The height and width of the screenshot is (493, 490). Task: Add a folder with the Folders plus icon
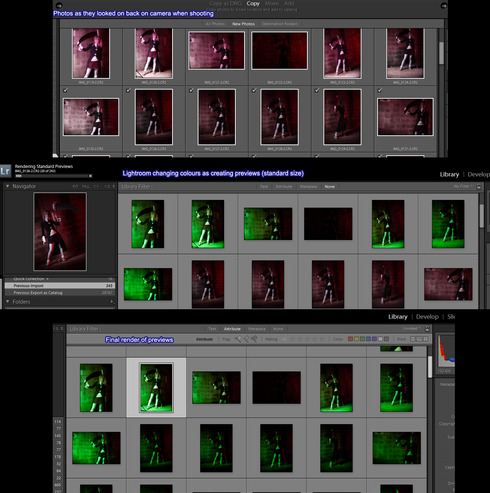pyautogui.click(x=111, y=302)
